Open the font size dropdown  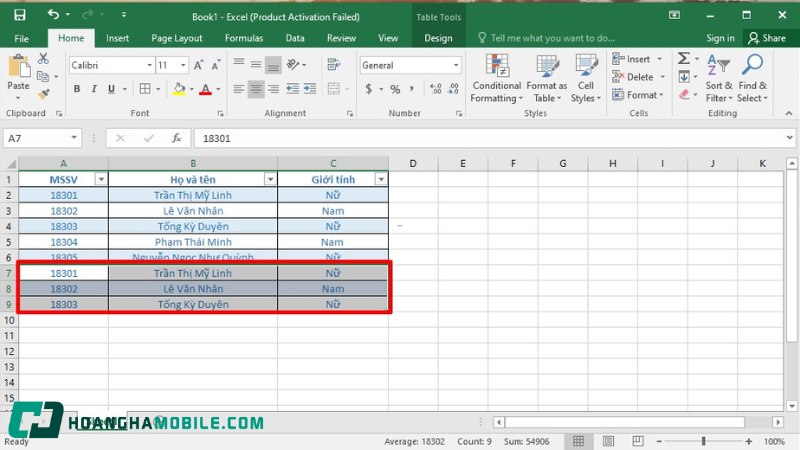pyautogui.click(x=183, y=65)
